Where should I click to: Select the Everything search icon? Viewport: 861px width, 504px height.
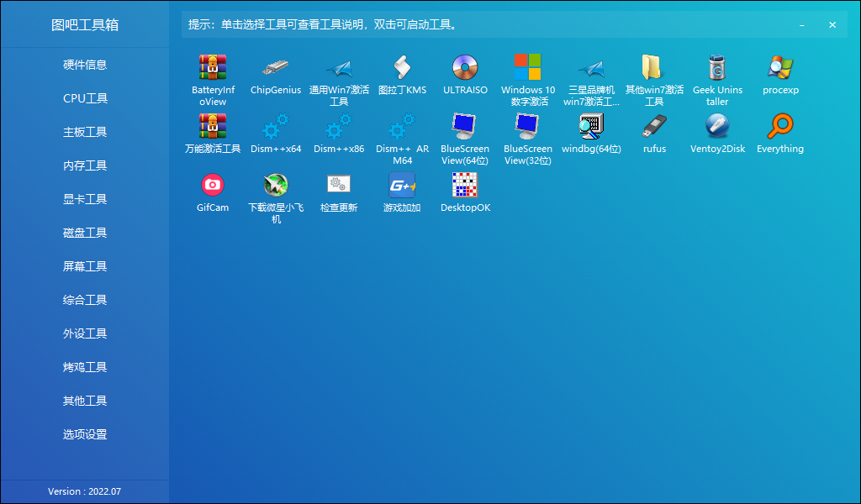click(x=780, y=127)
